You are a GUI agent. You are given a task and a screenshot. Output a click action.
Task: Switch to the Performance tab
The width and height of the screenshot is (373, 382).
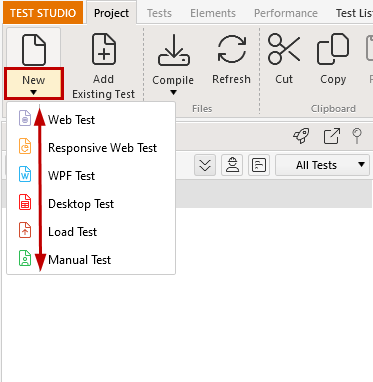286,13
